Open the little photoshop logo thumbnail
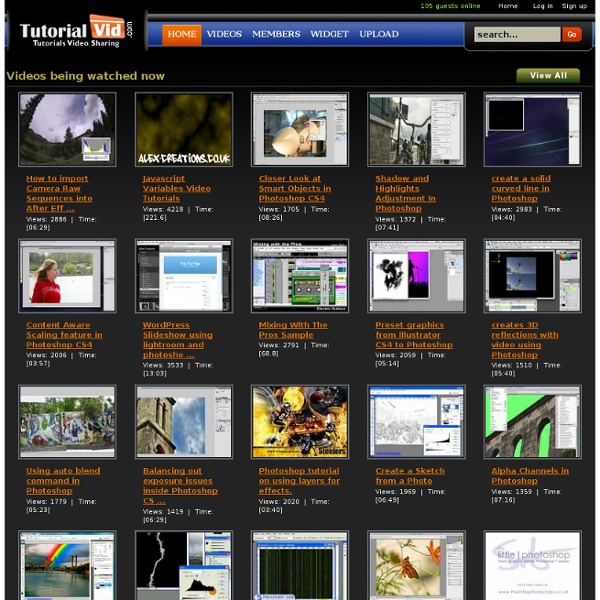This screenshot has width=600, height=600. pos(532,565)
